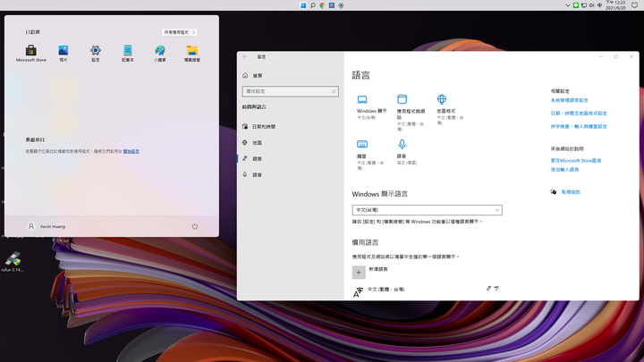Image resolution: width=644 pixels, height=362 pixels.
Task: Launch the Photos (相片) pinned app
Action: click(x=64, y=54)
